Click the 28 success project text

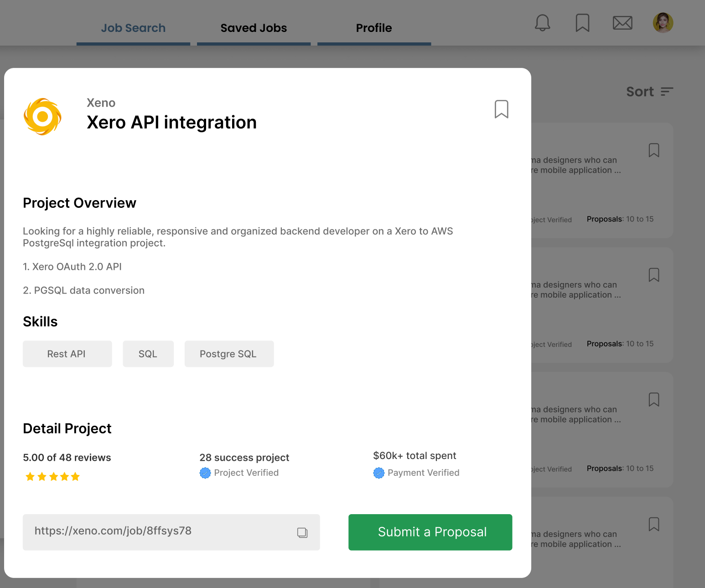pyautogui.click(x=244, y=458)
